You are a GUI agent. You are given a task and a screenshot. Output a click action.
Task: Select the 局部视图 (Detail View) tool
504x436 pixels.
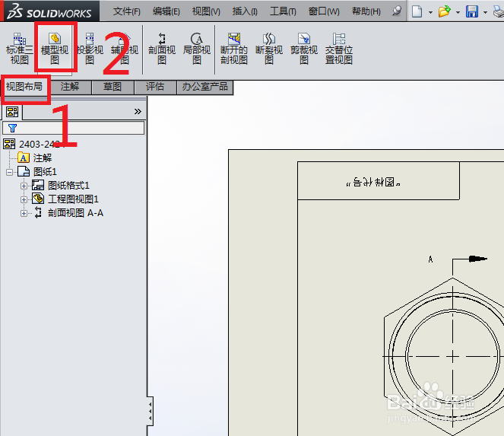pyautogui.click(x=197, y=49)
